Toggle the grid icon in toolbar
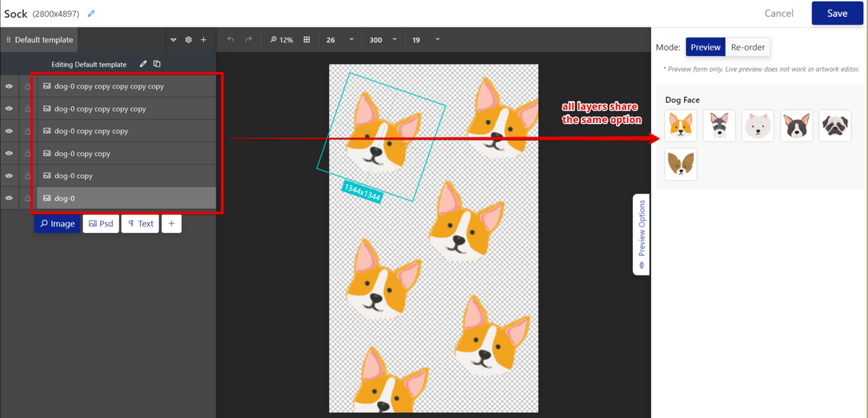The width and height of the screenshot is (868, 418). pos(307,40)
